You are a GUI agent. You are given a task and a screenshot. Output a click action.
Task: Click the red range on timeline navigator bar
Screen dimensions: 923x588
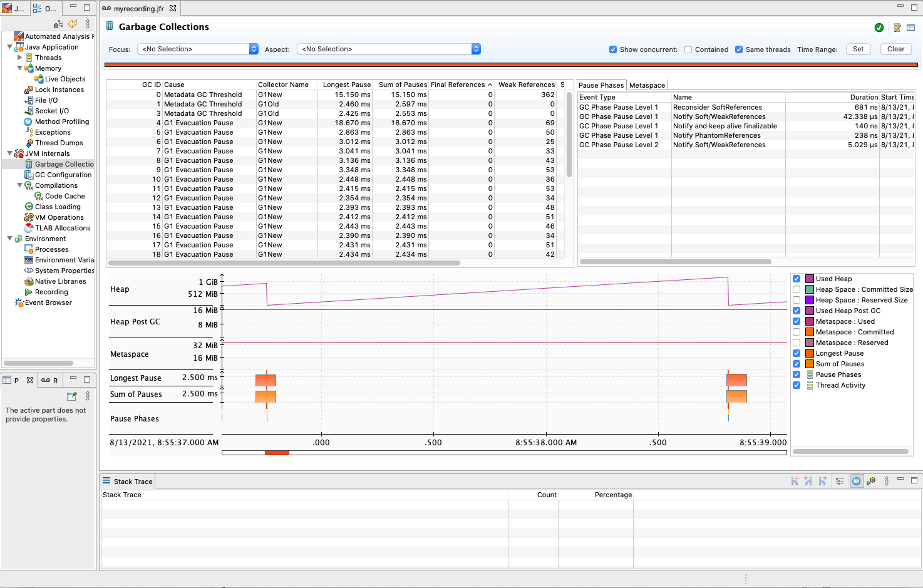click(x=277, y=453)
